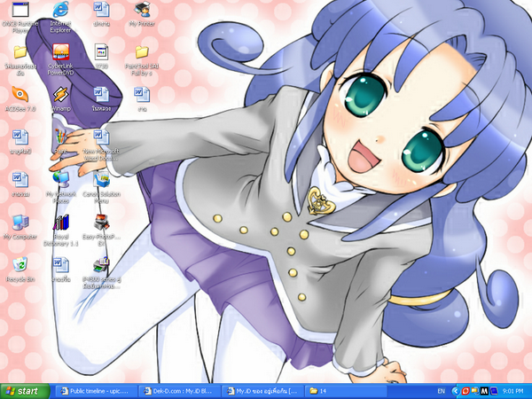The image size is (532, 399).
Task: Click the red tray icon
Action: 465,391
